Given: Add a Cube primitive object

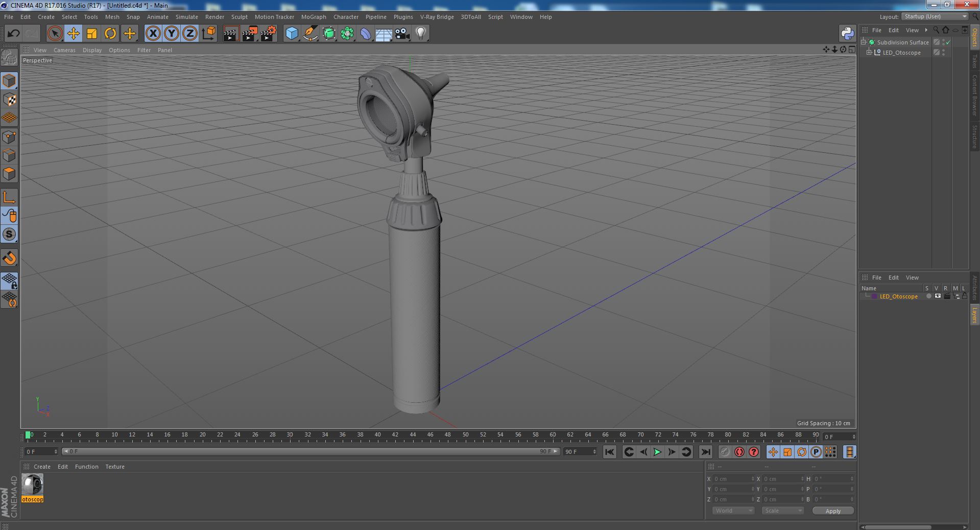Looking at the screenshot, I should tap(292, 34).
